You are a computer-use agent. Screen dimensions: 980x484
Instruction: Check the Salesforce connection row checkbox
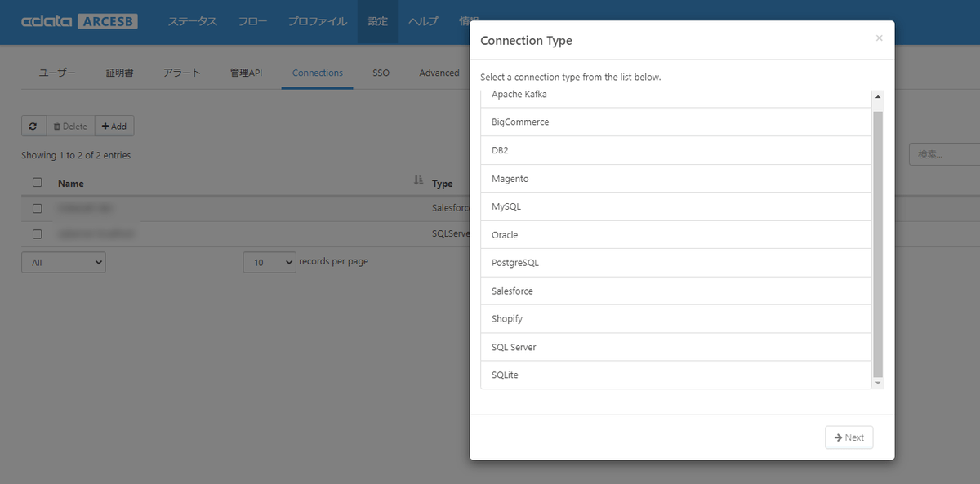tap(37, 209)
